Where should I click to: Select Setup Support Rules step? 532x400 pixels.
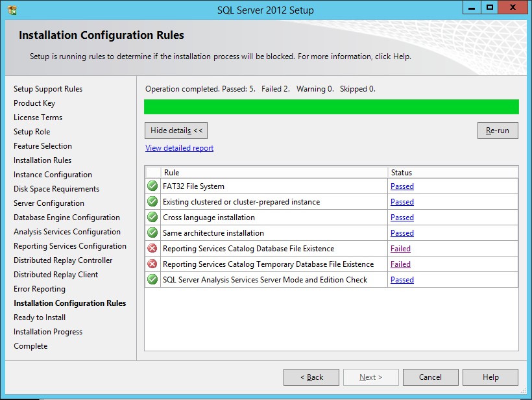48,89
